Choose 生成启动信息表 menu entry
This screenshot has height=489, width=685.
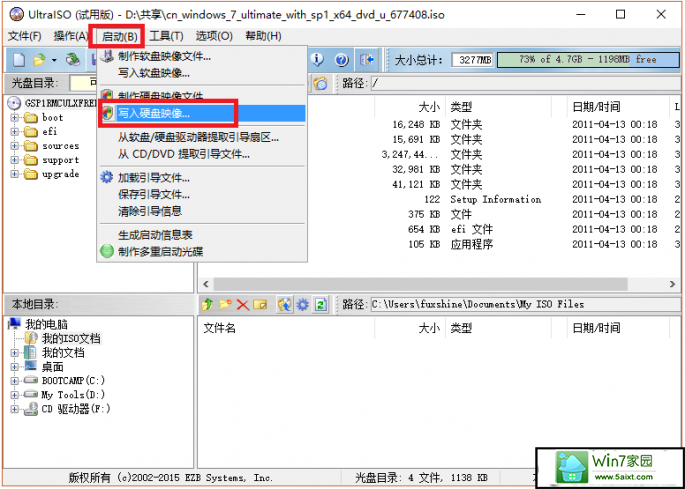click(x=202, y=235)
